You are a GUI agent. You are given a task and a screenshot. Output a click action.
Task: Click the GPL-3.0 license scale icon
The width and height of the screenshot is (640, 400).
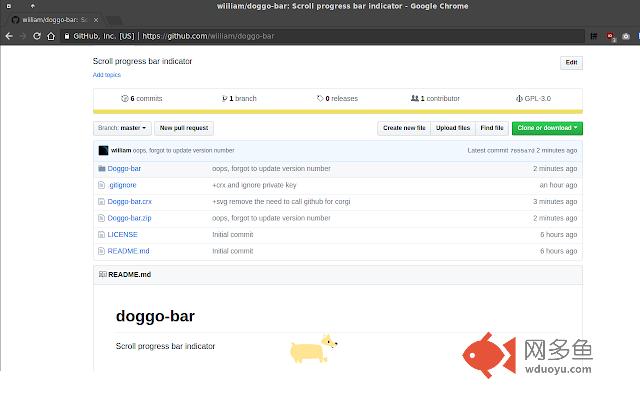519,98
